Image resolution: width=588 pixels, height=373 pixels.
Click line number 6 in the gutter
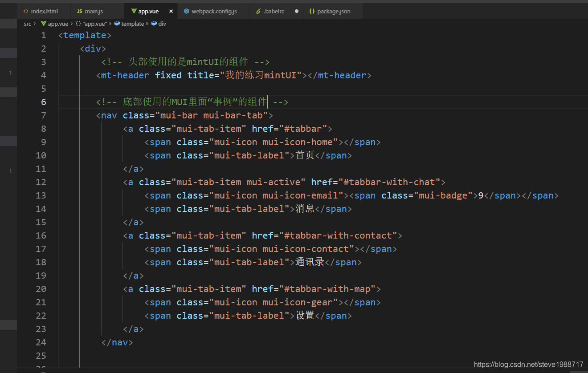(x=43, y=102)
